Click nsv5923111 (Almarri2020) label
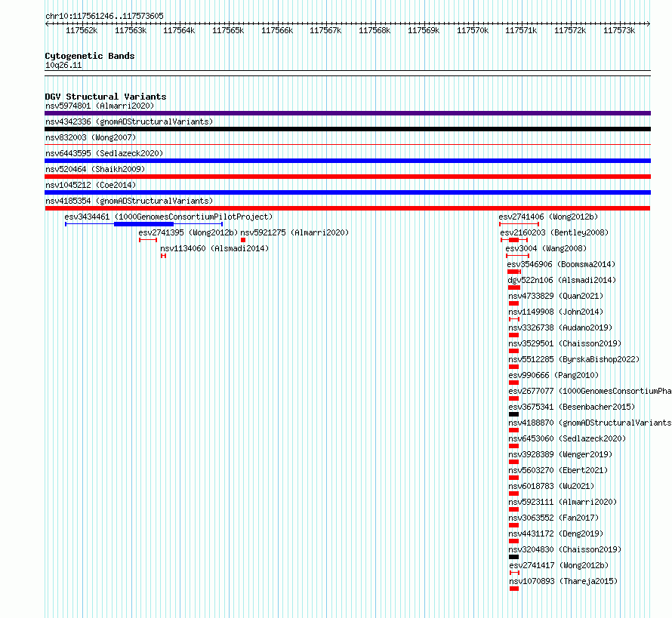This screenshot has height=618, width=672. [563, 502]
